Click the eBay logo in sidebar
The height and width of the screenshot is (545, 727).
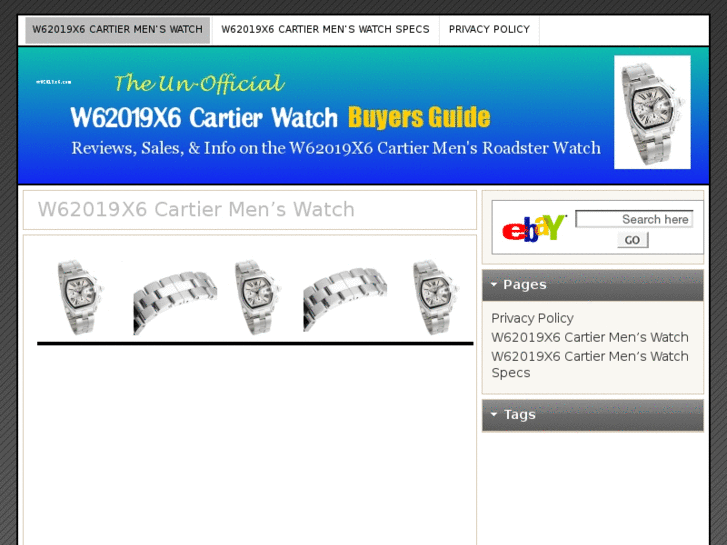pyautogui.click(x=534, y=228)
